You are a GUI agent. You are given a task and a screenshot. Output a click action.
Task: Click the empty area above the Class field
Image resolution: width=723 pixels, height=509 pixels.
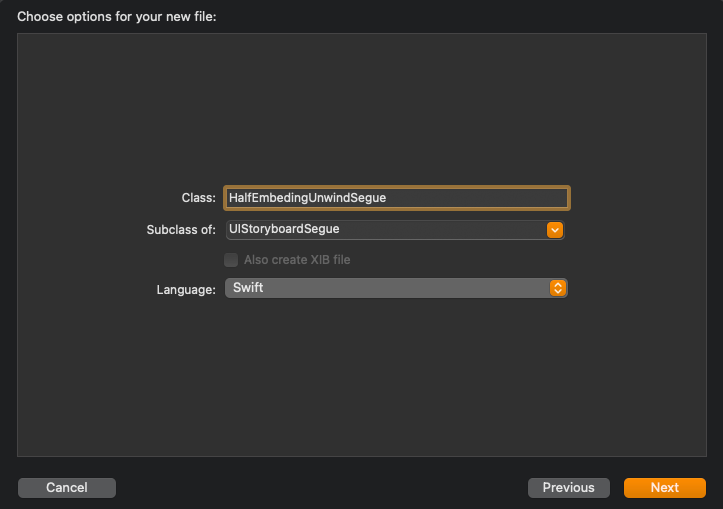point(362,108)
